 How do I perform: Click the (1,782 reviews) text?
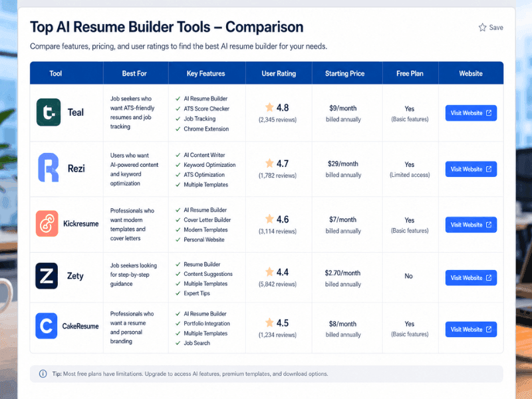[277, 176]
